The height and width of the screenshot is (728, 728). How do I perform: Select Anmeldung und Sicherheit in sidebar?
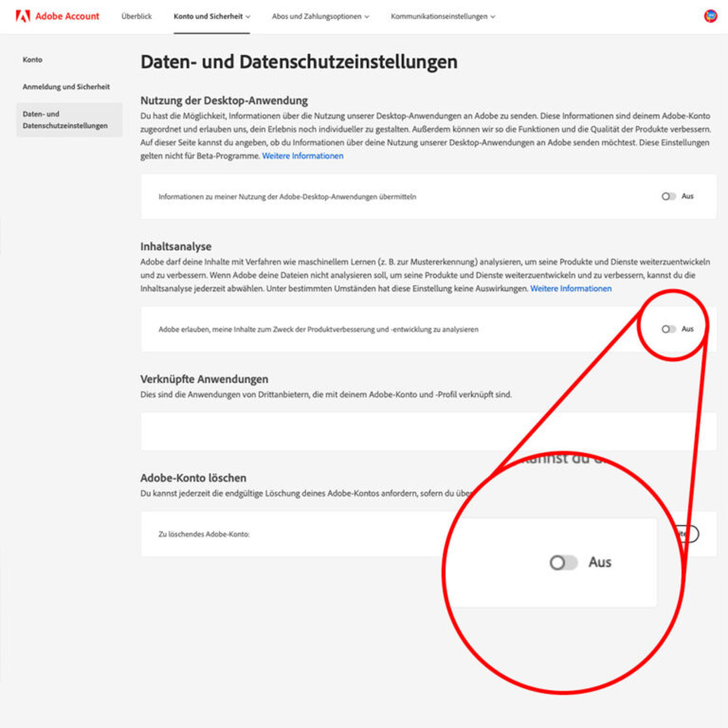[66, 87]
